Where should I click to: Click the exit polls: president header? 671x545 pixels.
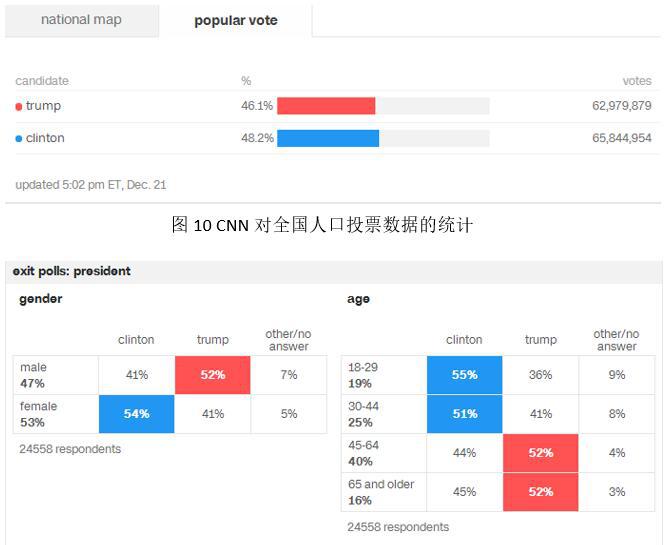coord(71,271)
